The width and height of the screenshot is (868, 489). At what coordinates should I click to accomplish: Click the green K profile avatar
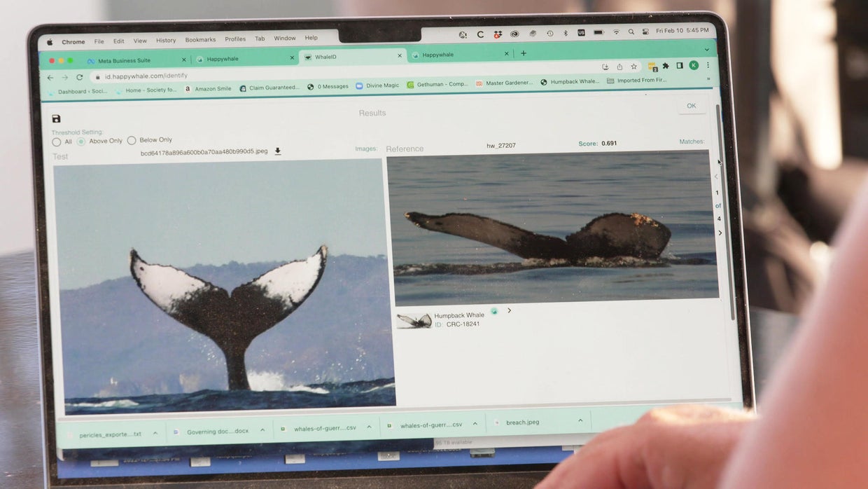click(693, 65)
